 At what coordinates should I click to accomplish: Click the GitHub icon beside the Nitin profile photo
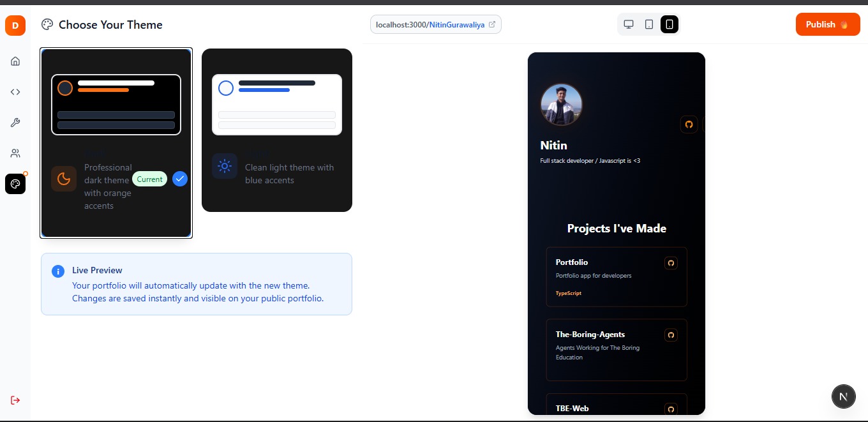[x=689, y=125]
